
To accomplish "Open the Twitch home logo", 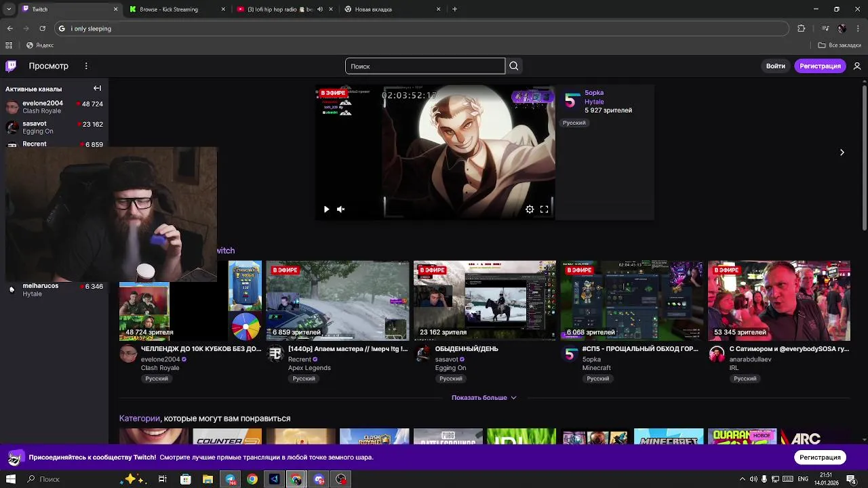I will coord(11,66).
